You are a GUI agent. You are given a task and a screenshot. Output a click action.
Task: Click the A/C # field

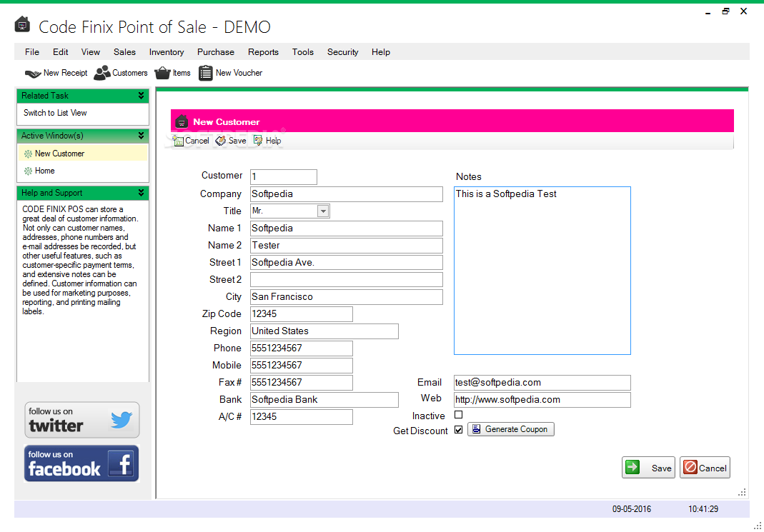(x=302, y=416)
